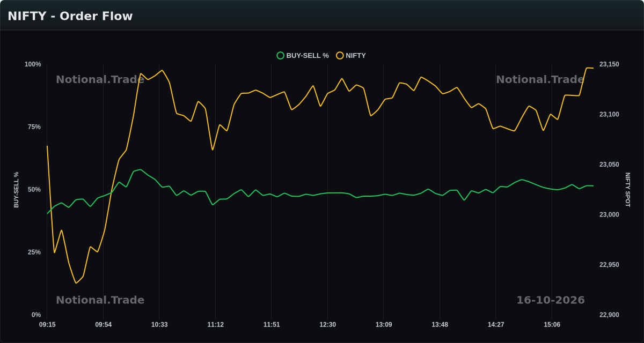Click the green BUY-SELL % legend circle
The width and height of the screenshot is (644, 343).
tap(280, 55)
